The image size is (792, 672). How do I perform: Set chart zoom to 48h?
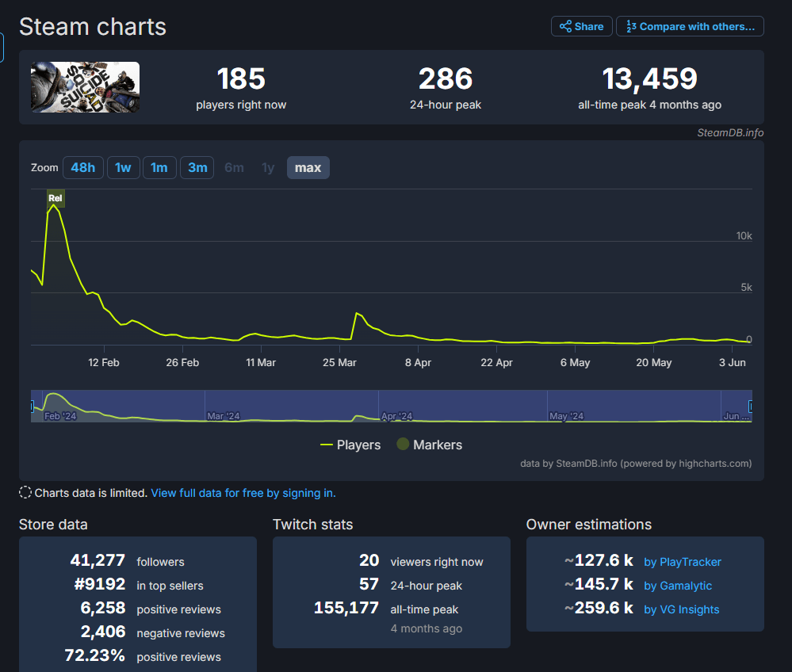click(82, 168)
